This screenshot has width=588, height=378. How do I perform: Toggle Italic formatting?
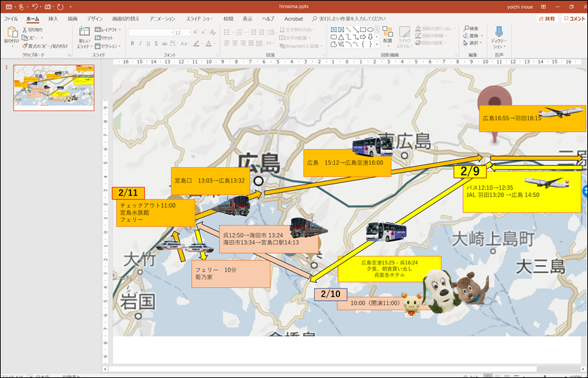(140, 44)
